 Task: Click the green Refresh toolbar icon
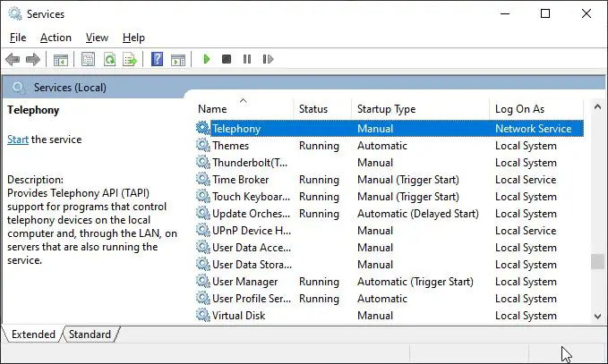(110, 59)
